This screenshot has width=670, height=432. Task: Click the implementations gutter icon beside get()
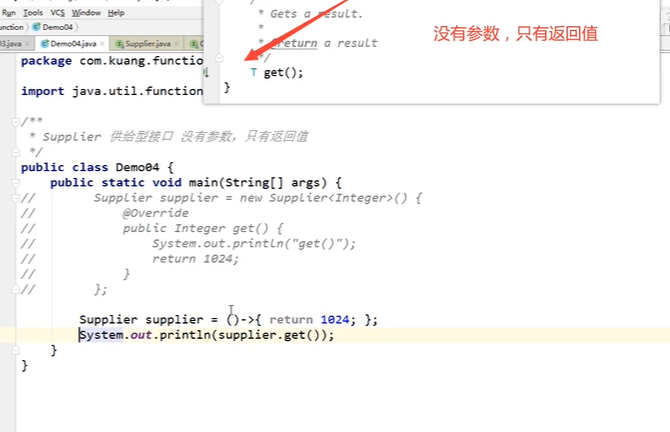(206, 73)
